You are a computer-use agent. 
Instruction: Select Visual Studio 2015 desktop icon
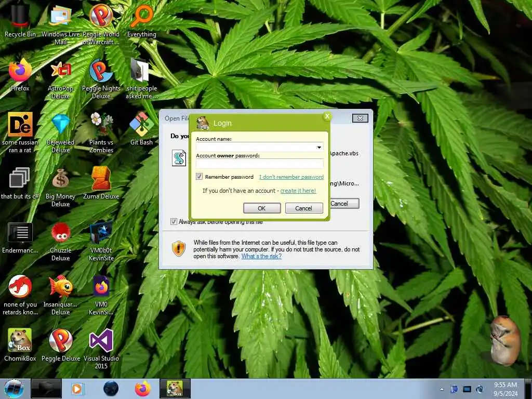click(x=101, y=349)
